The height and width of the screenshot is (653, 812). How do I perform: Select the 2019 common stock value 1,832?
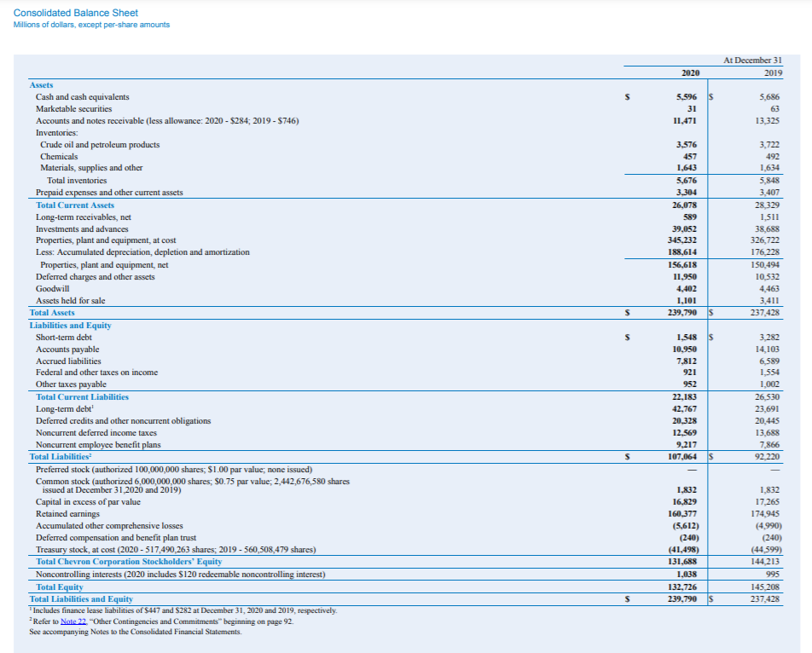[769, 490]
